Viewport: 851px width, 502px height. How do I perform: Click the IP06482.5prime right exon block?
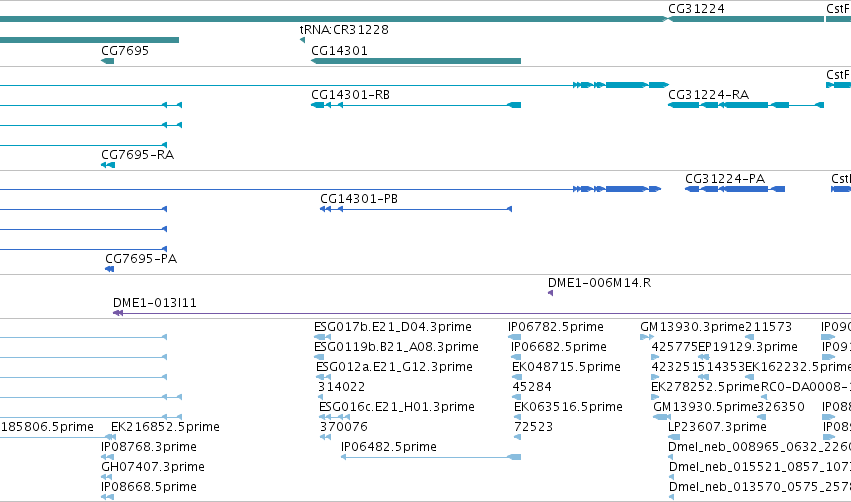pos(514,457)
